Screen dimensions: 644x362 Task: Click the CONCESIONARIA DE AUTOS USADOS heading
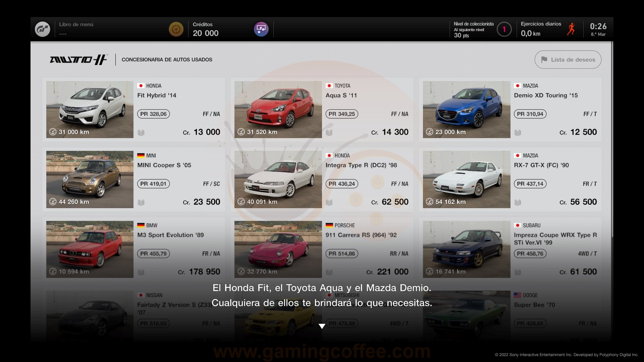point(167,60)
